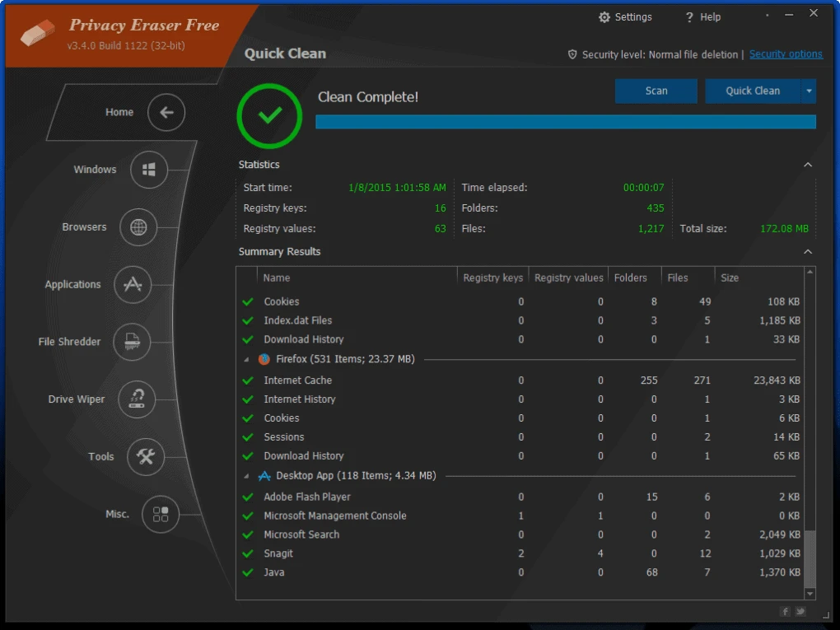
Task: Click the Twitter icon at bottom
Action: (x=800, y=611)
